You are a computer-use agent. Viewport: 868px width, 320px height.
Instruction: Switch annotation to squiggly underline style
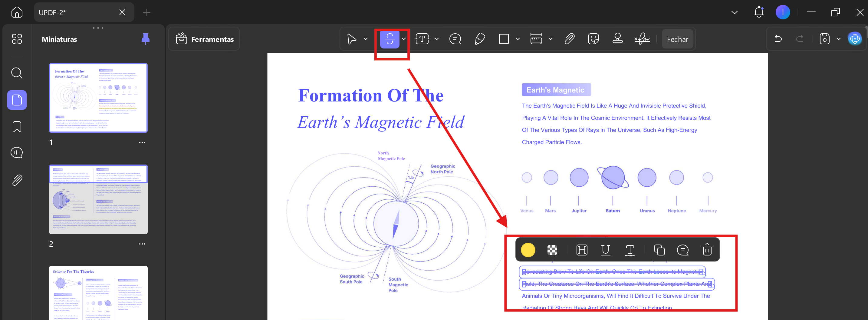click(x=630, y=250)
